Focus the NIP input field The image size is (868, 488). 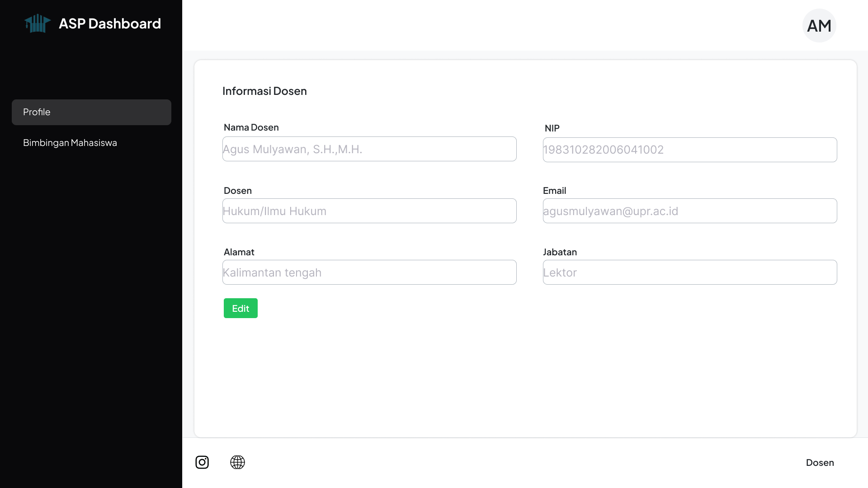click(689, 150)
